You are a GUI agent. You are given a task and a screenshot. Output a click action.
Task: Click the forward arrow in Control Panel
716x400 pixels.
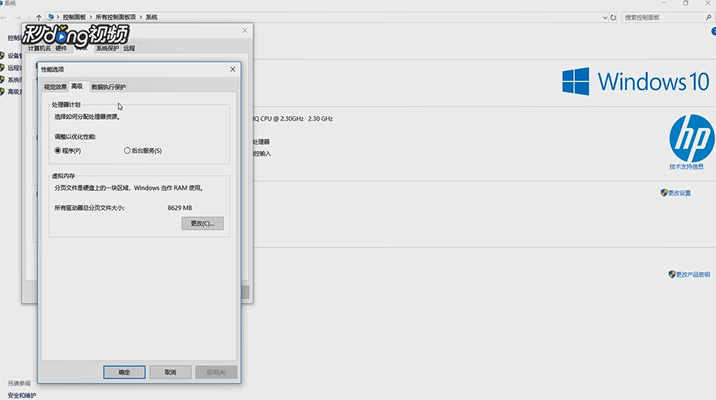(17, 17)
